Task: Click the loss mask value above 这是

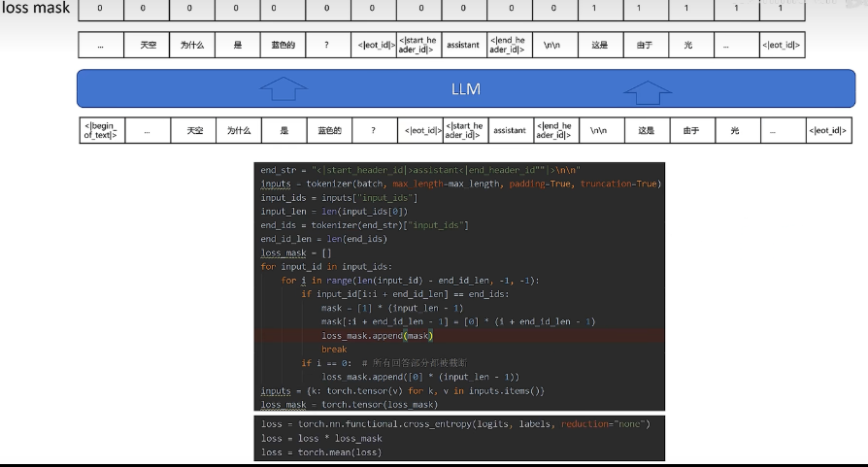Action: pyautogui.click(x=600, y=9)
